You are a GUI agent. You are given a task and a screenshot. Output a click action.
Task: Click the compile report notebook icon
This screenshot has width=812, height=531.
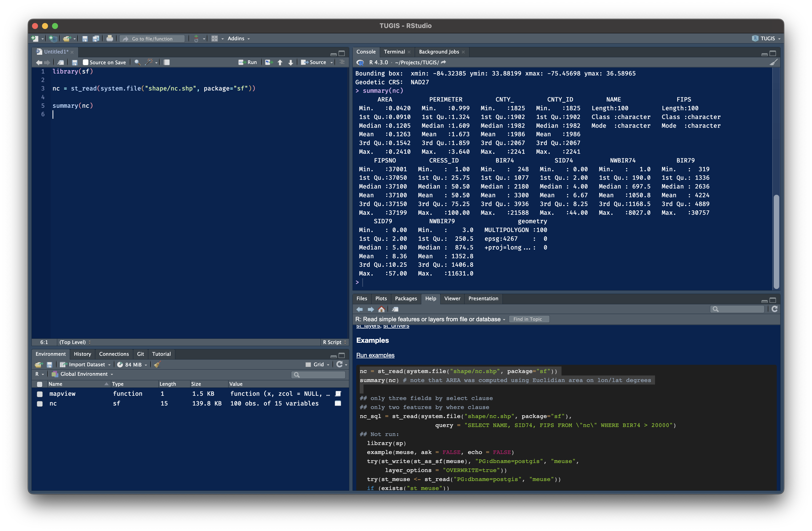click(166, 62)
